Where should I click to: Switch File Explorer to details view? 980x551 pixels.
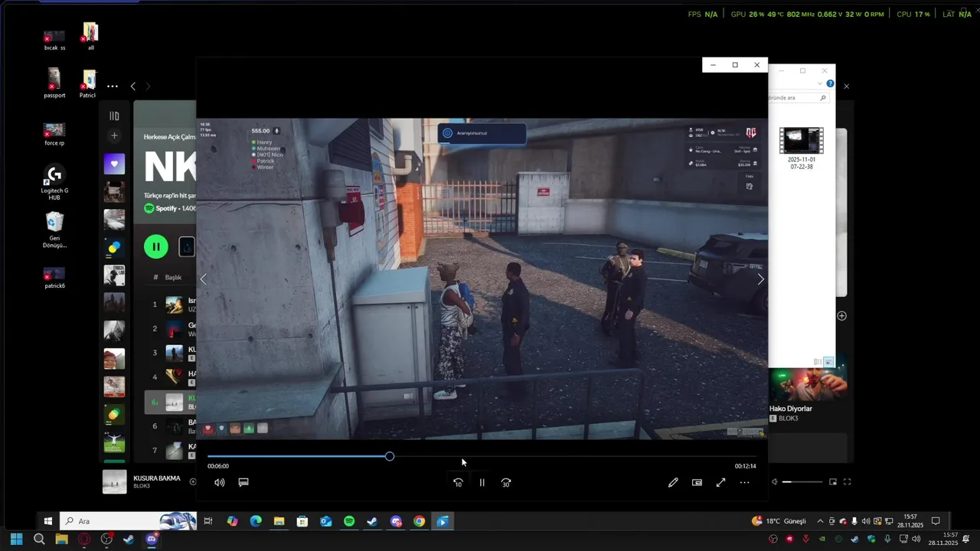pyautogui.click(x=818, y=362)
